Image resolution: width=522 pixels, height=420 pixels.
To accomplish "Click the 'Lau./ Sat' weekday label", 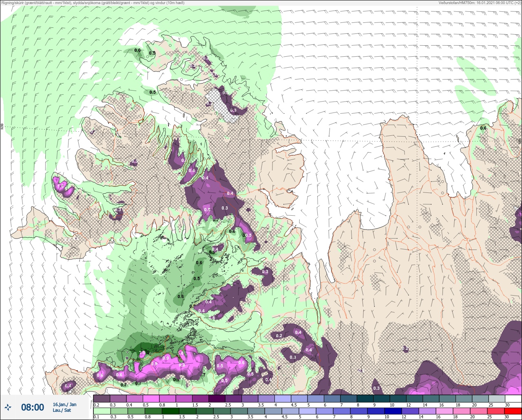I will pos(62,410).
